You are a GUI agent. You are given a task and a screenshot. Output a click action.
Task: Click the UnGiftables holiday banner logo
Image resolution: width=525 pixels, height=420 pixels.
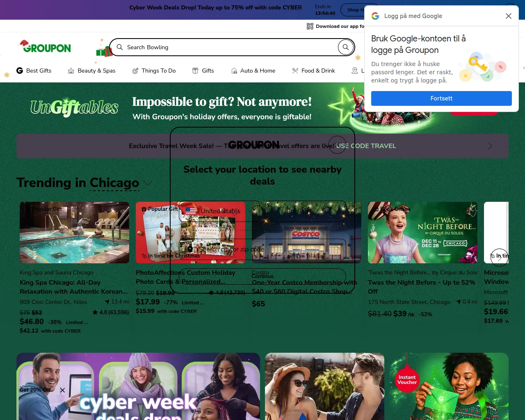pyautogui.click(x=74, y=107)
